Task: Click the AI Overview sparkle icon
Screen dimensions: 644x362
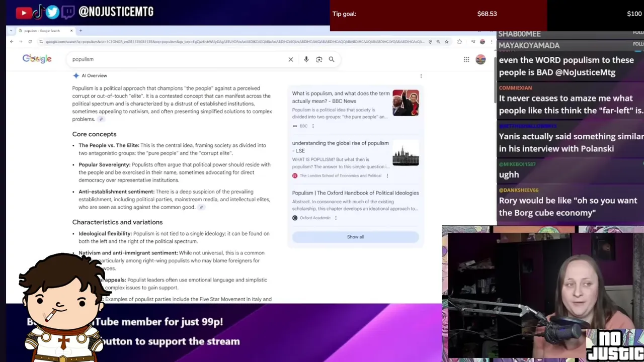Action: point(76,75)
